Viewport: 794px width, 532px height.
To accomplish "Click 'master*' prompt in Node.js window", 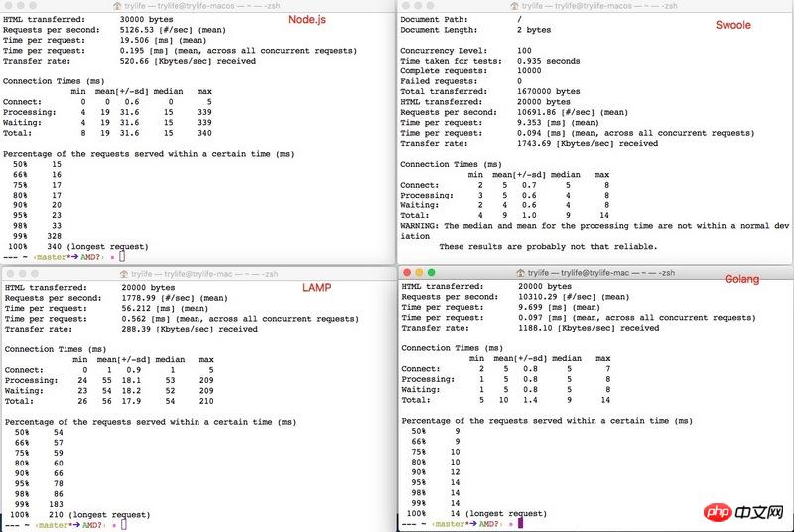I will pos(52,257).
